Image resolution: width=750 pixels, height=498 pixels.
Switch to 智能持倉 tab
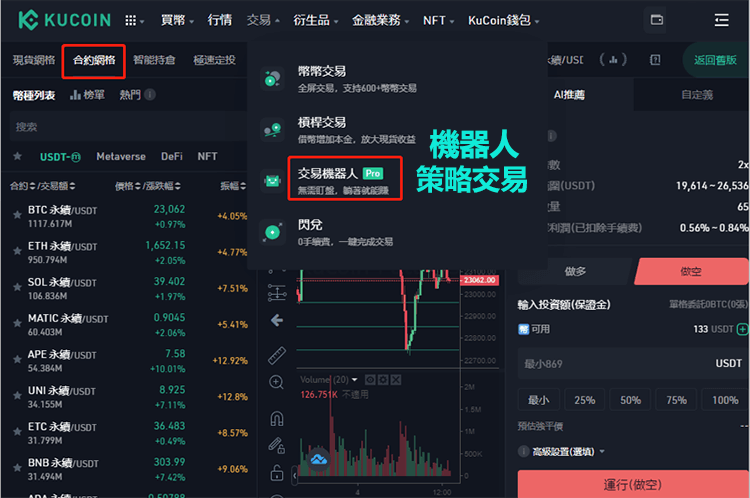(154, 60)
